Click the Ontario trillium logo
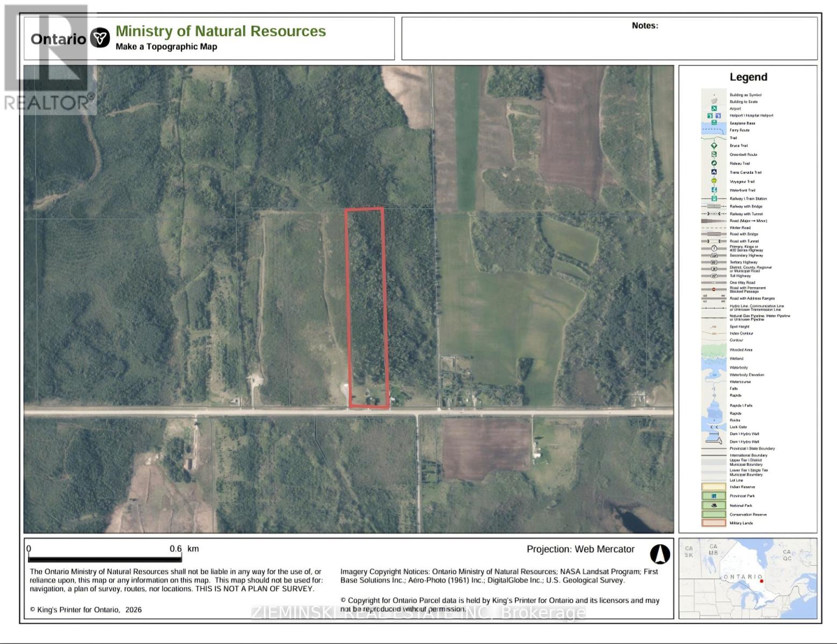Viewport: 837px width, 644px height. point(100,39)
